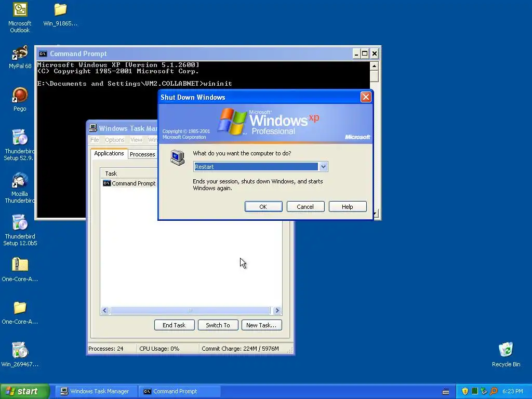Maximize the Command Prompt window
Image resolution: width=532 pixels, height=399 pixels.
point(365,54)
